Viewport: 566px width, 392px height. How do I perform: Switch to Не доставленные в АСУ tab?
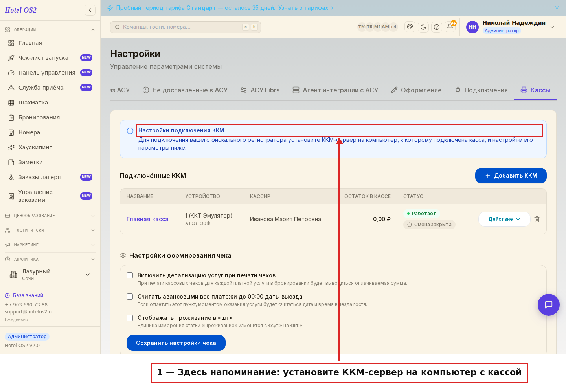(185, 90)
